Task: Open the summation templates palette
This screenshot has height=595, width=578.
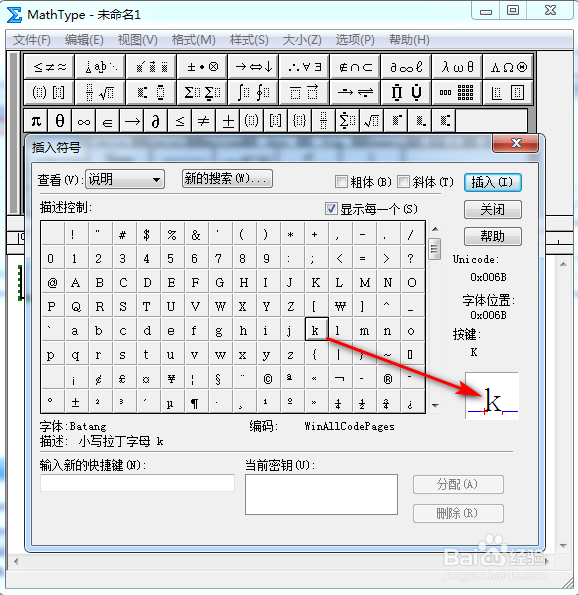Action: (x=202, y=92)
